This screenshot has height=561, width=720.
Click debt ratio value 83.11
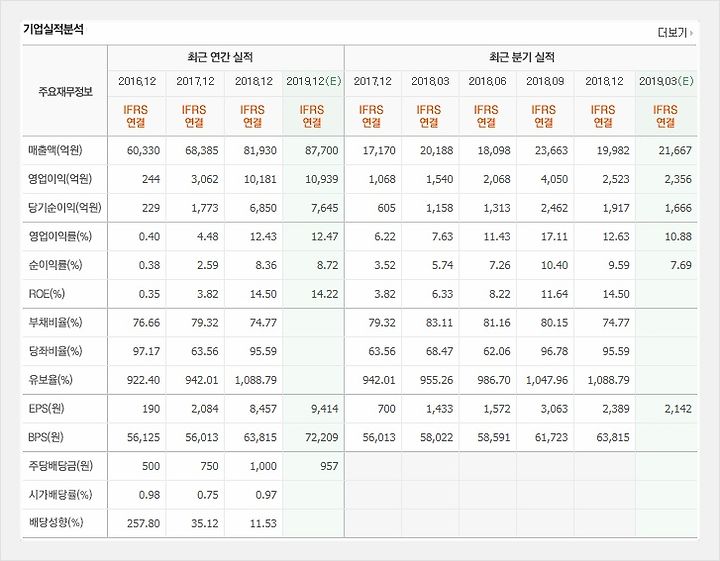(x=439, y=323)
